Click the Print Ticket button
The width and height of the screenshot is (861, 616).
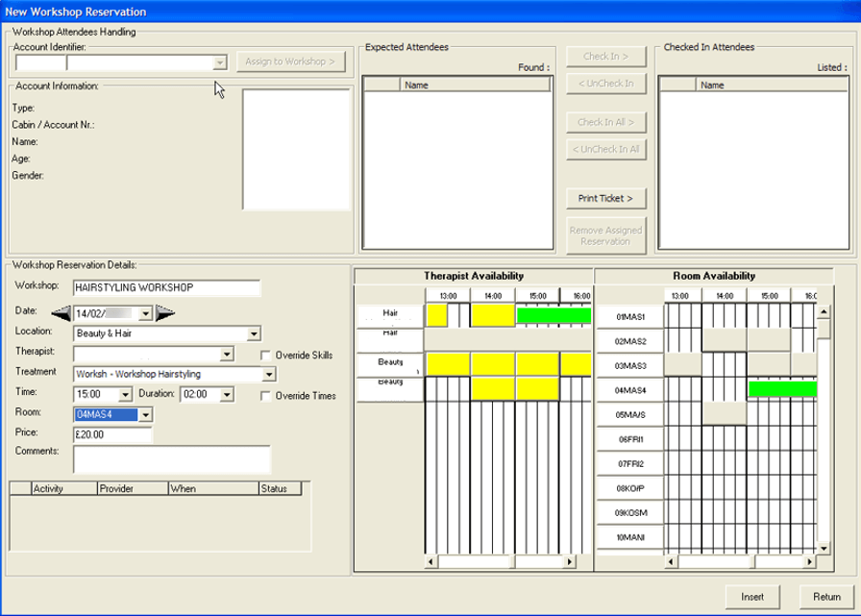click(605, 198)
